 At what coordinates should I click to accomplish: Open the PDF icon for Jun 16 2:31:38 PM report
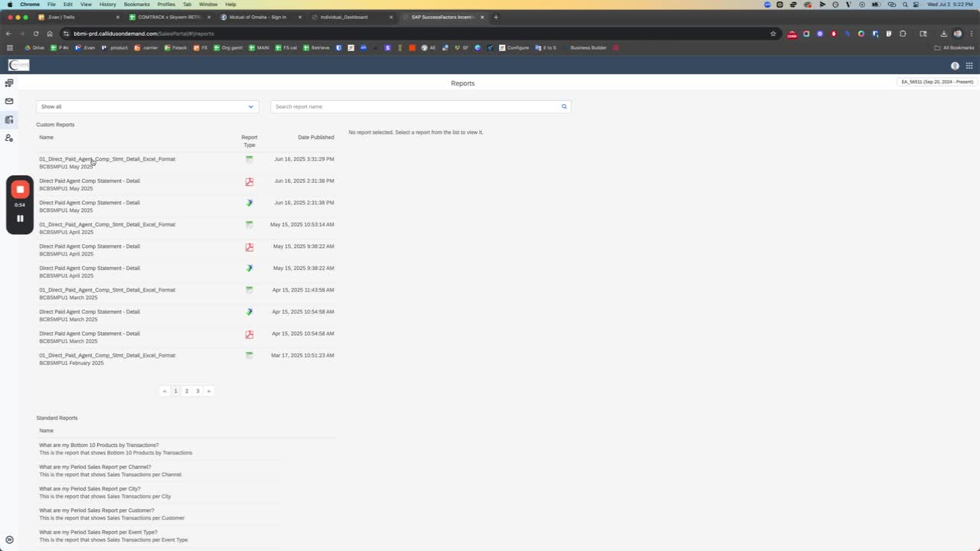[x=249, y=181]
